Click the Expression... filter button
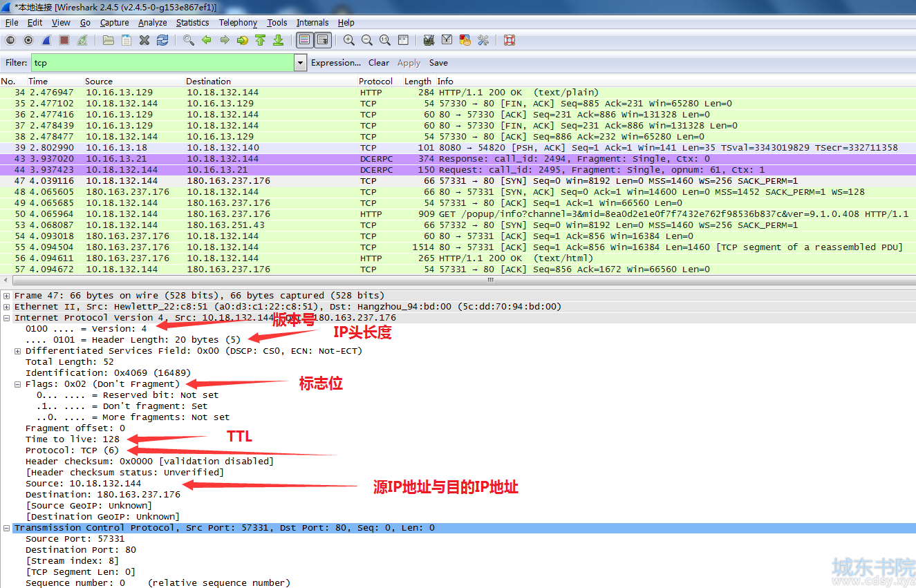Screen dimensions: 916x588 (x=335, y=62)
